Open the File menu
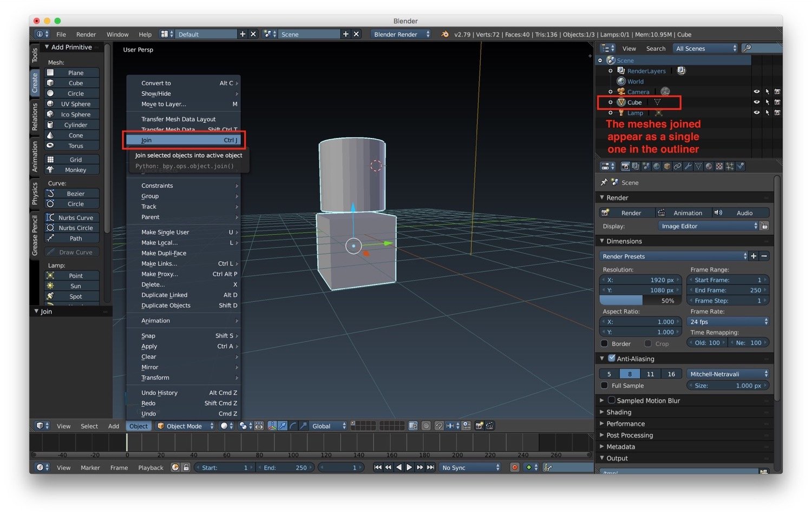This screenshot has width=812, height=514. (61, 34)
